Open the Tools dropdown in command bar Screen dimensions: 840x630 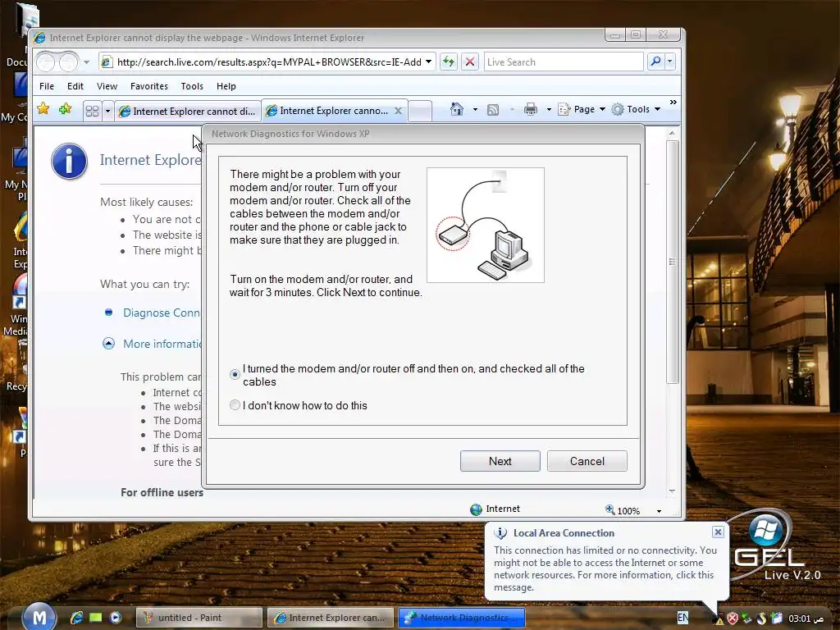tap(637, 109)
